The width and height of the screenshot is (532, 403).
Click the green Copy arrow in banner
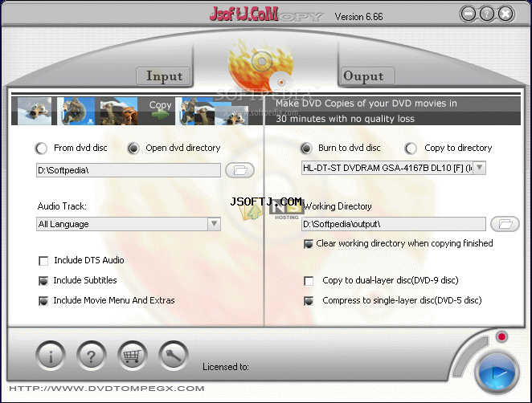(x=161, y=115)
